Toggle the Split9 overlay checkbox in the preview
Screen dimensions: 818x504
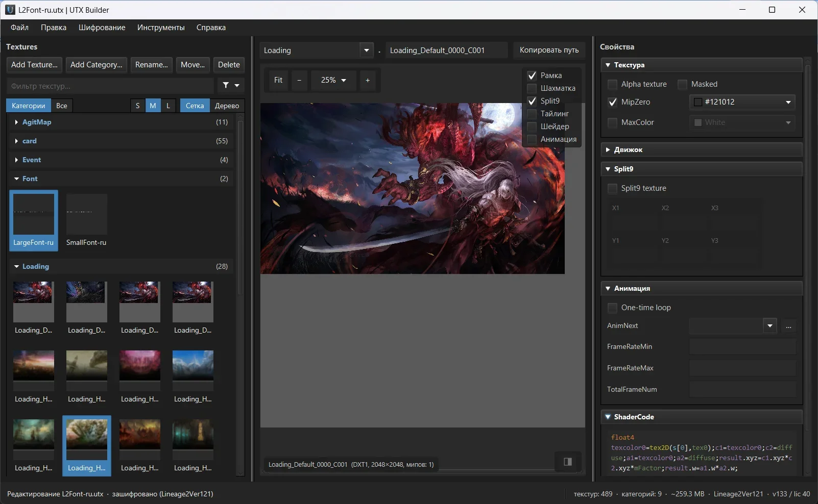point(532,101)
